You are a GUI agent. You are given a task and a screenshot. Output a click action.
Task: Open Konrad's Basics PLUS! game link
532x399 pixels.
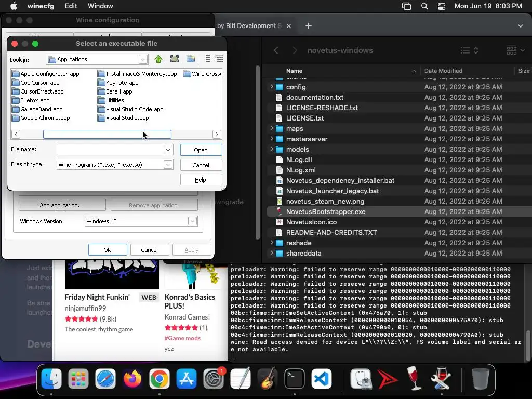coord(190,301)
